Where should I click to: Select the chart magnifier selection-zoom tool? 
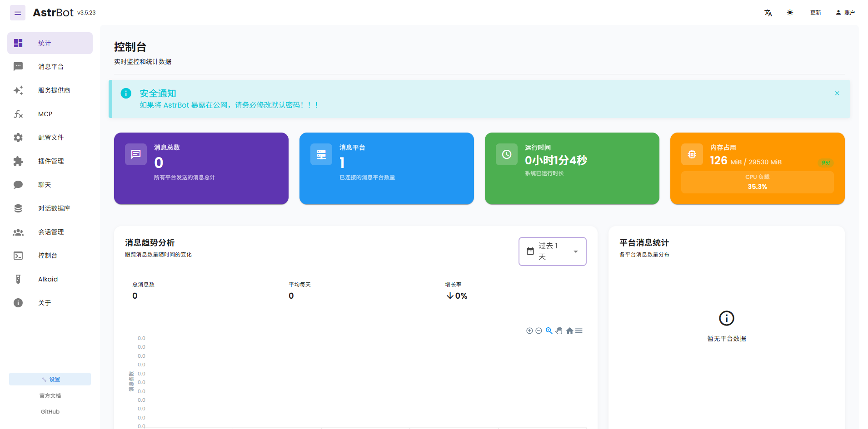pos(549,331)
